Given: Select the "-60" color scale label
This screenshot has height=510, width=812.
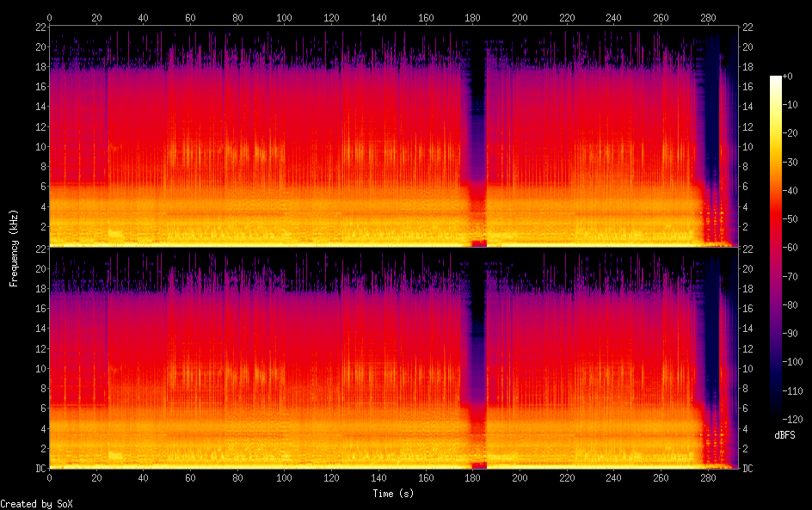Looking at the screenshot, I should point(790,248).
